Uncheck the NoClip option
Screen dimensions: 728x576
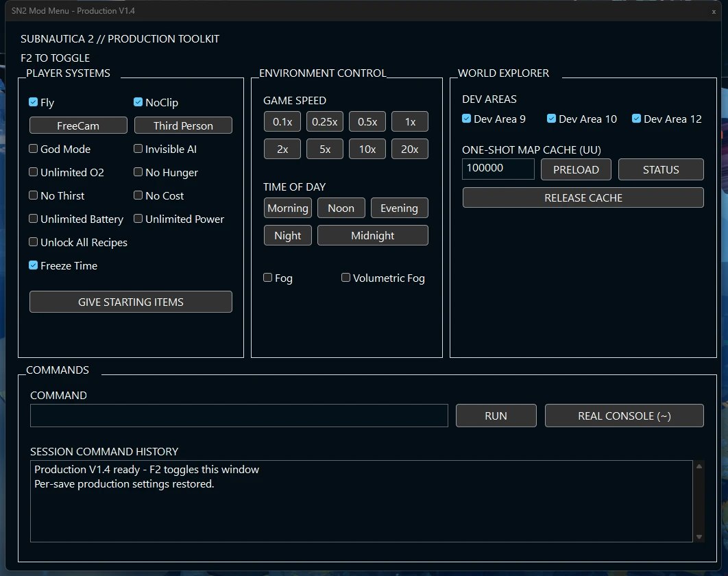tap(138, 102)
